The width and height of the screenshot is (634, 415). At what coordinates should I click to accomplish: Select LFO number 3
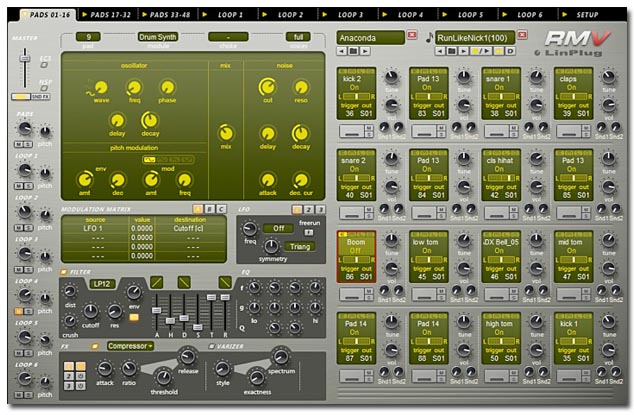click(320, 210)
